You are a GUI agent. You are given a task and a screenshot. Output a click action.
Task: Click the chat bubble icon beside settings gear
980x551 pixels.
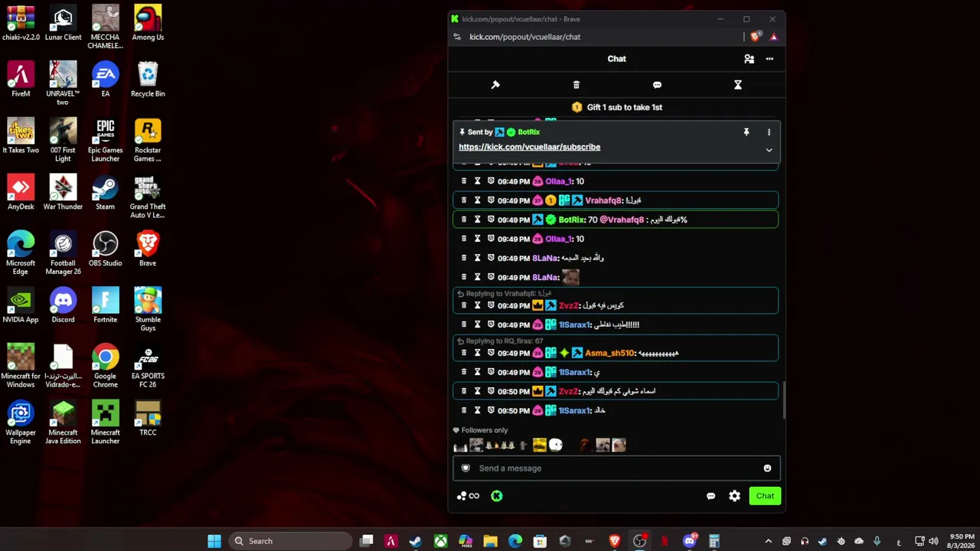[710, 496]
